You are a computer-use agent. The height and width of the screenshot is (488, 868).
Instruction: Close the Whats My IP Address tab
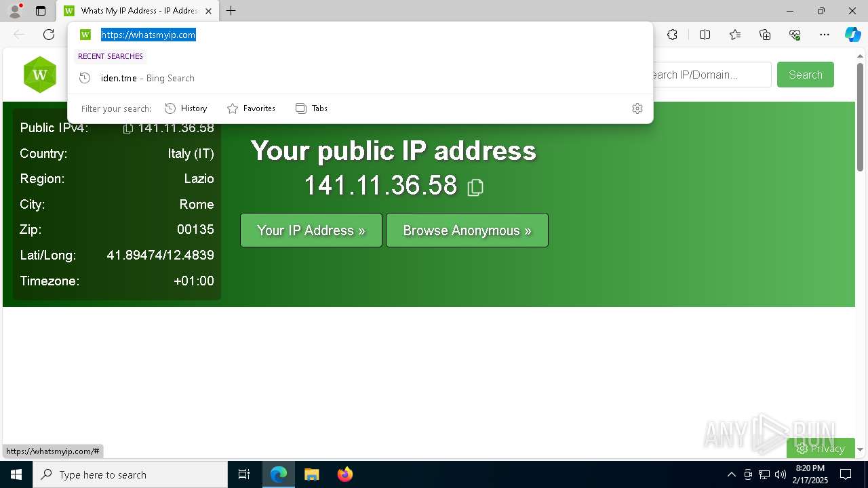(208, 11)
